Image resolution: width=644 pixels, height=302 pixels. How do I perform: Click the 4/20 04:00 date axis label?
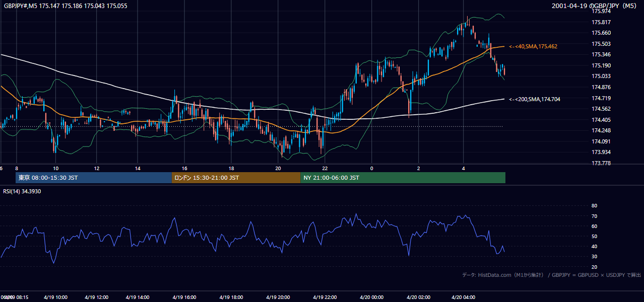[464, 297]
